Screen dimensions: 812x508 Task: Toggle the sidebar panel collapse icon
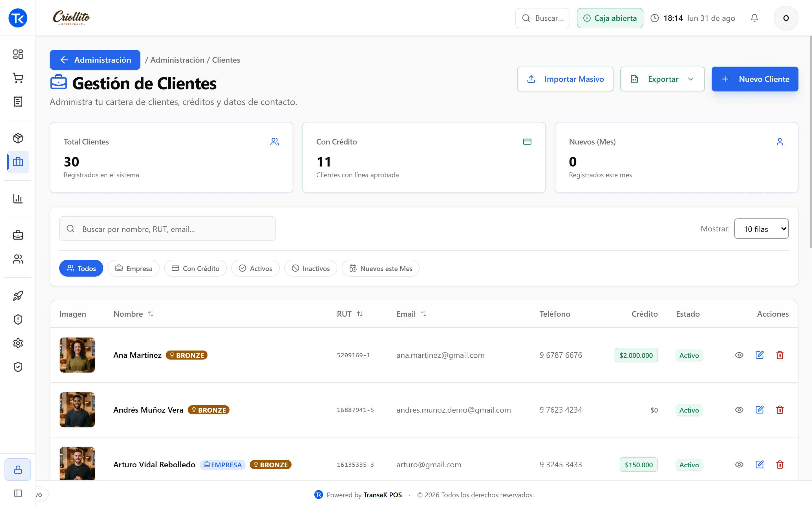pos(18,493)
